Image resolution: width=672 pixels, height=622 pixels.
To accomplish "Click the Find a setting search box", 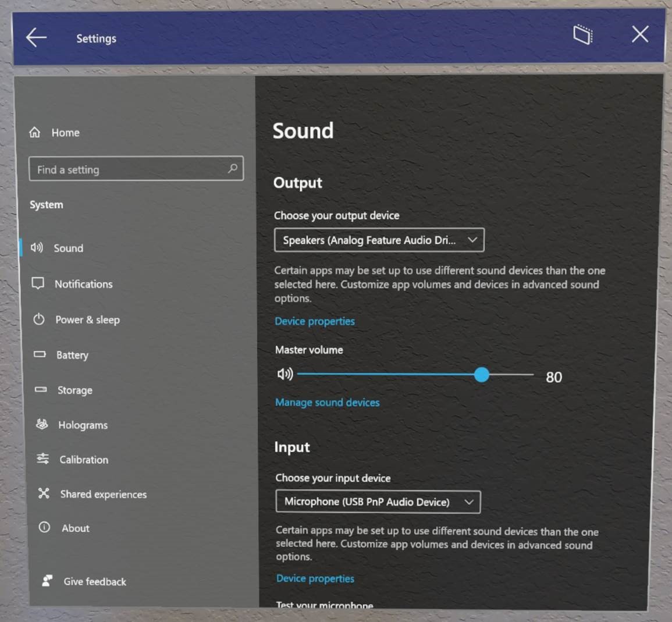I will point(128,169).
